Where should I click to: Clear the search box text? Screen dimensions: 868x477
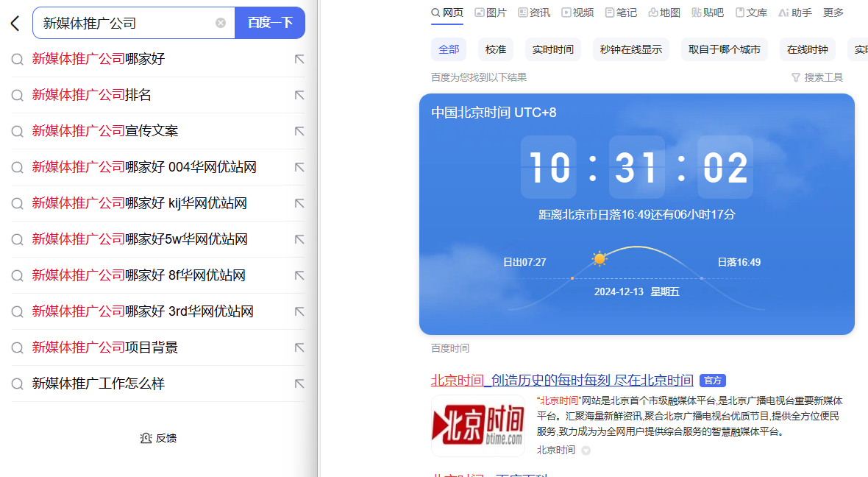tap(221, 23)
